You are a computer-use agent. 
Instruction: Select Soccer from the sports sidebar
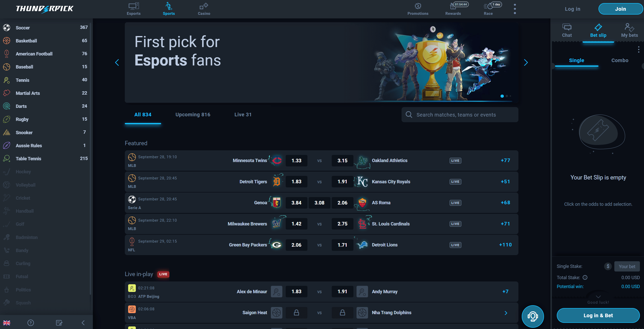(x=23, y=28)
